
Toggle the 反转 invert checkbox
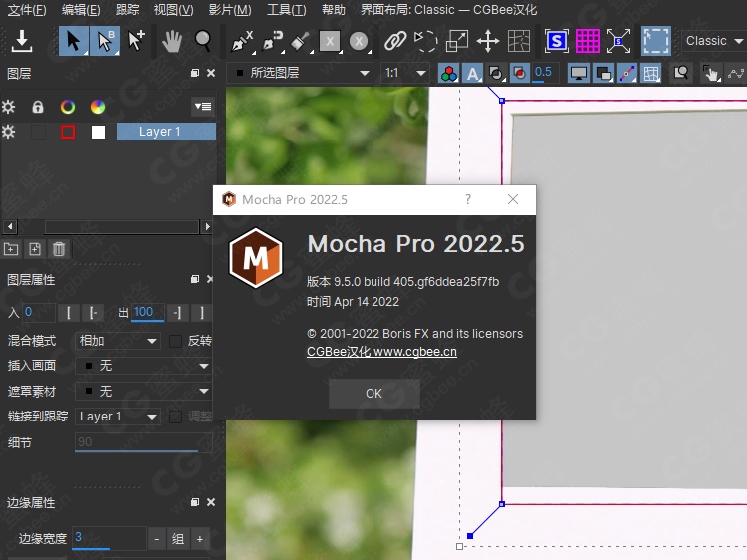pos(175,341)
